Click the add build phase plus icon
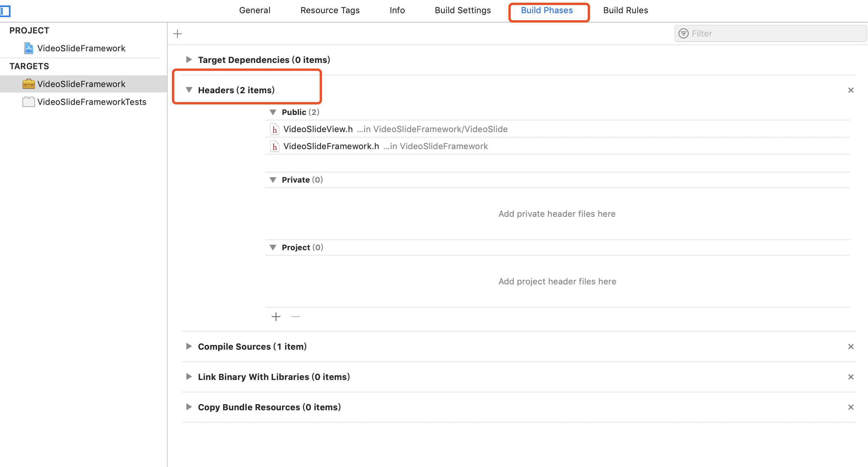868x467 pixels. (x=177, y=34)
